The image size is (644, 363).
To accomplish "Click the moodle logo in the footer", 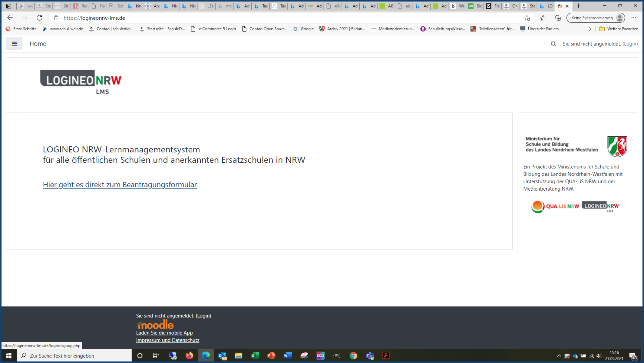I will coord(155,325).
